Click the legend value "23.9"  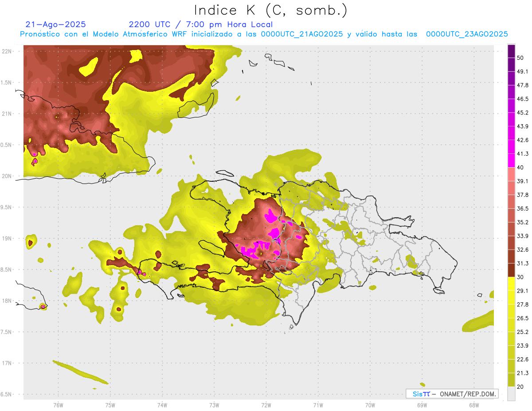[x=523, y=345]
